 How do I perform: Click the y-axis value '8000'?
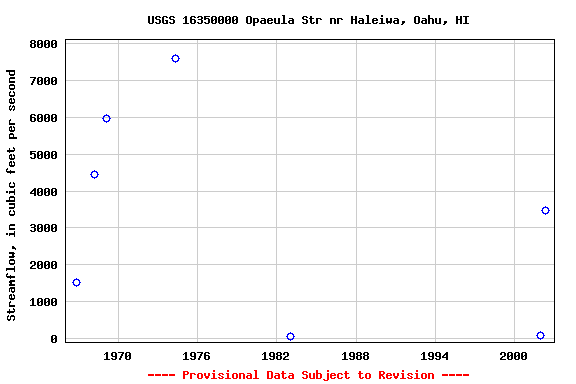(x=43, y=44)
